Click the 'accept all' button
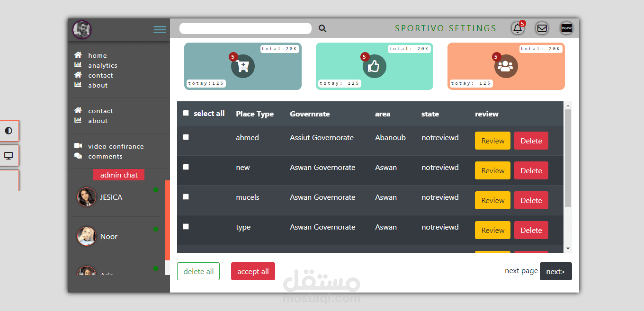The image size is (644, 311). click(x=253, y=271)
